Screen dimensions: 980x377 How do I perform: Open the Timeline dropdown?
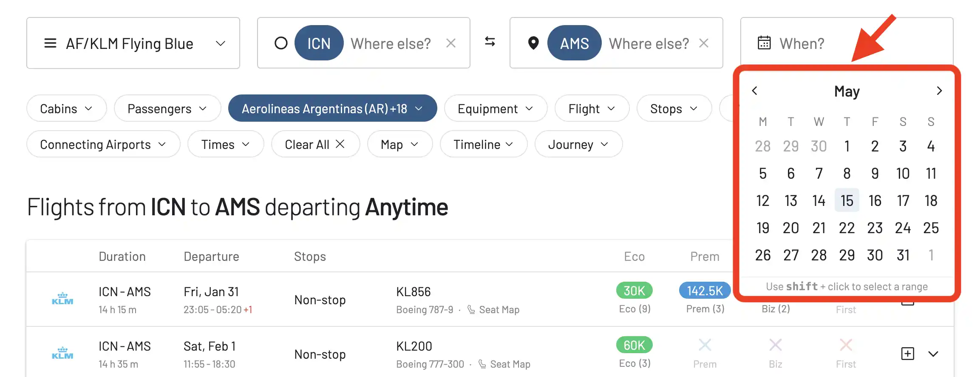point(484,144)
